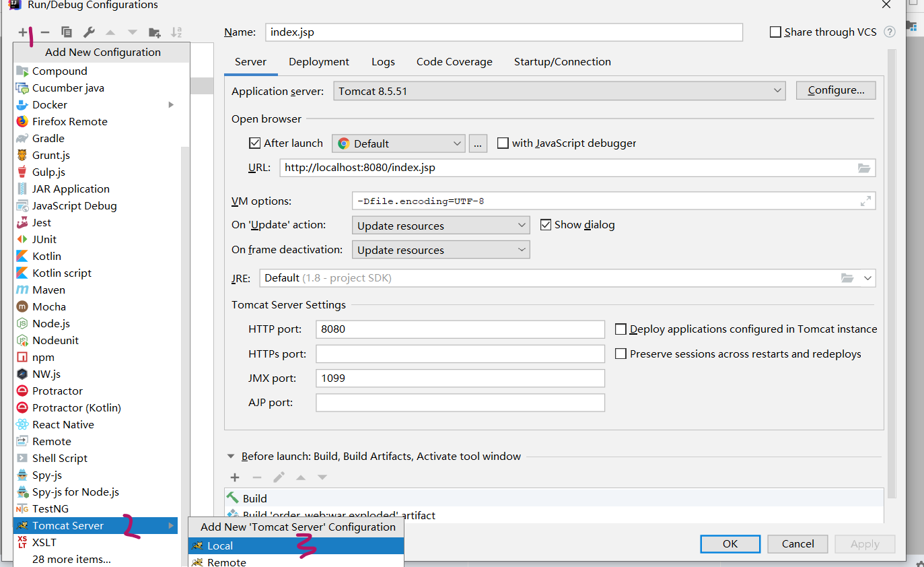924x567 pixels.
Task: Click the expand icon in the VM options field
Action: (x=865, y=201)
